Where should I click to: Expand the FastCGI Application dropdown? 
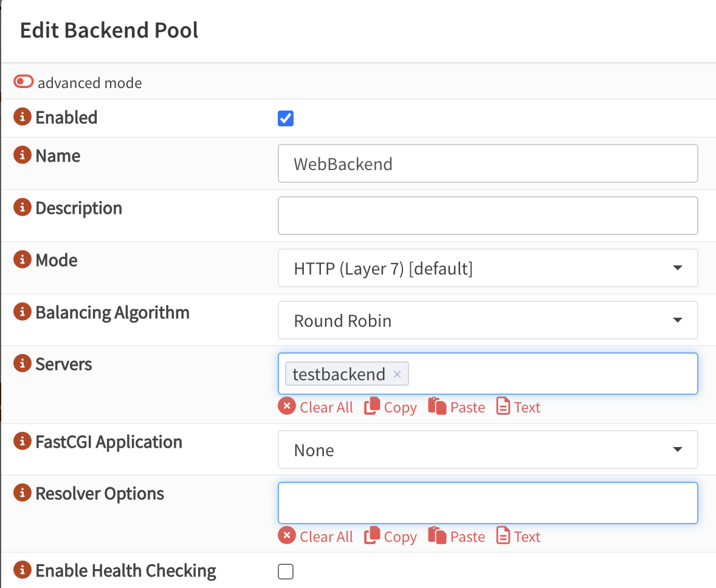[487, 450]
